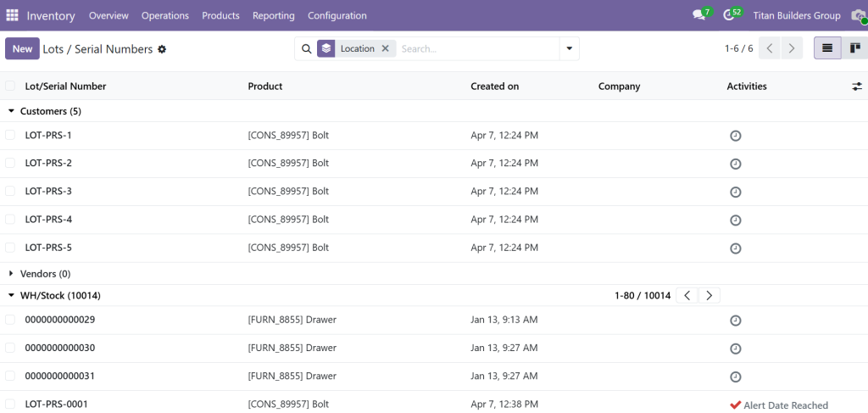
Task: Open the Operations menu
Action: 165,15
